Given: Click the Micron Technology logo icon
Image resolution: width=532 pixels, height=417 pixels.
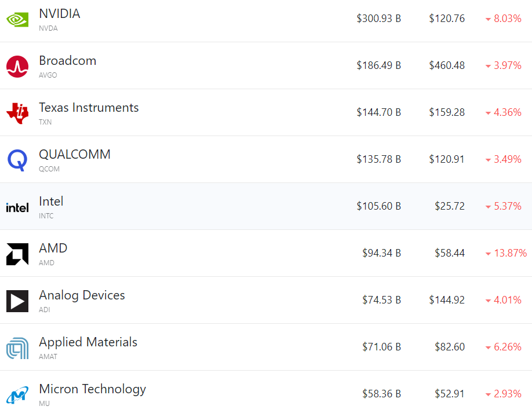Looking at the screenshot, I should (17, 395).
